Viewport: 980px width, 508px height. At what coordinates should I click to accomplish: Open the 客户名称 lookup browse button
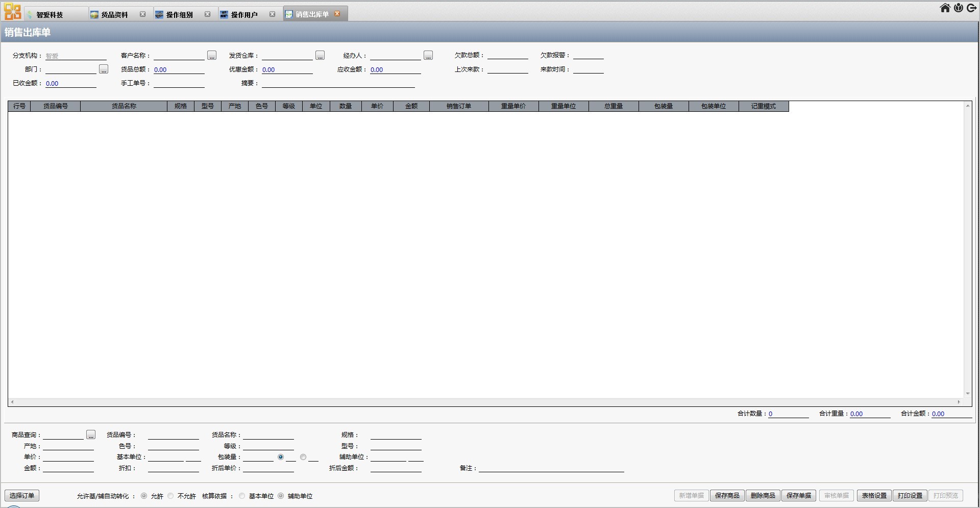click(x=212, y=55)
